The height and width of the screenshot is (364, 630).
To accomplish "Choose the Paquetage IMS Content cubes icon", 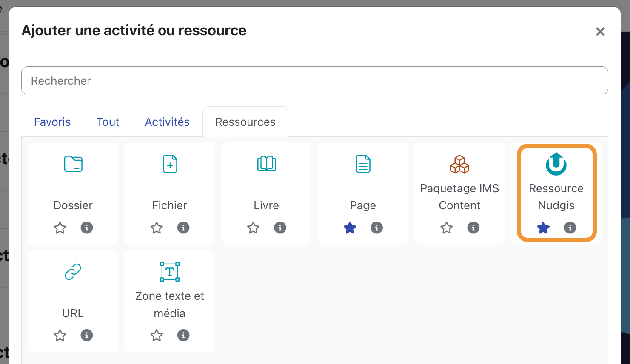I will coord(459,164).
